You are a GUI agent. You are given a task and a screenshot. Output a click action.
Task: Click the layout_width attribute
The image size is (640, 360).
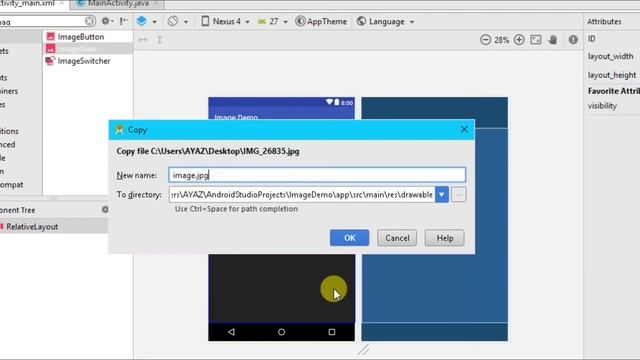[611, 56]
